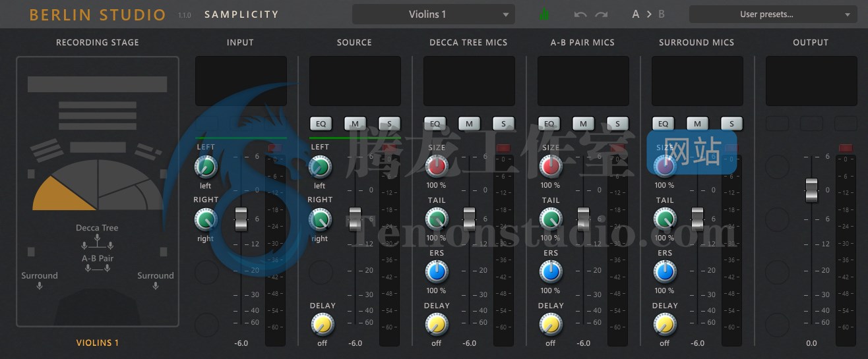This screenshot has height=359, width=868.
Task: Solo the Source channel
Action: pyautogui.click(x=389, y=124)
